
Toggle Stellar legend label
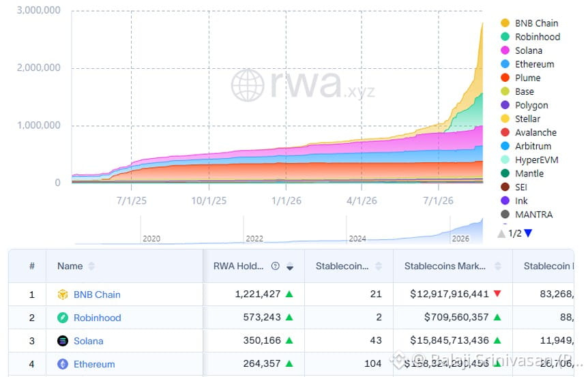527,119
